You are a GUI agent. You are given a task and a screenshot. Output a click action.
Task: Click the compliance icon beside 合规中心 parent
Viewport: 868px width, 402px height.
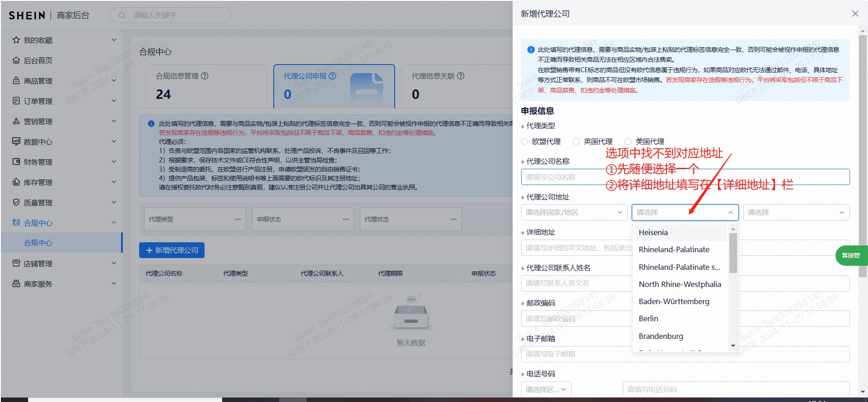click(16, 222)
